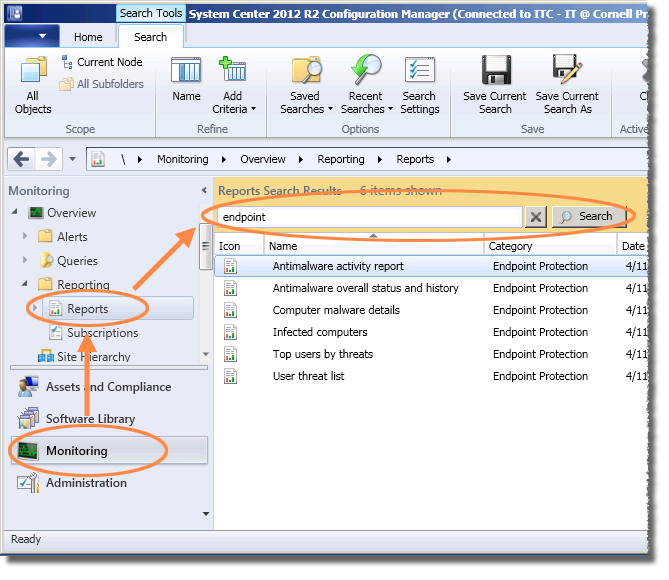
Task: Open the Saved Searches dropdown
Action: coord(306,85)
